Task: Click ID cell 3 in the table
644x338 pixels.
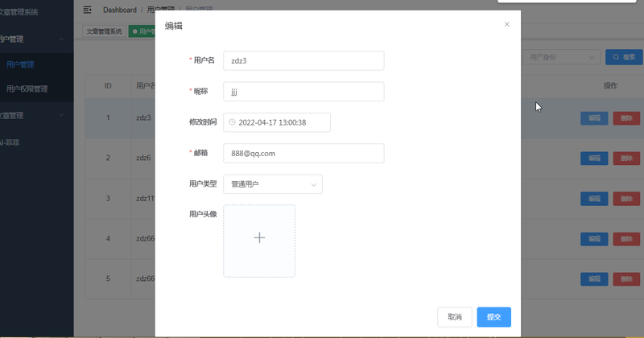Action: click(108, 198)
